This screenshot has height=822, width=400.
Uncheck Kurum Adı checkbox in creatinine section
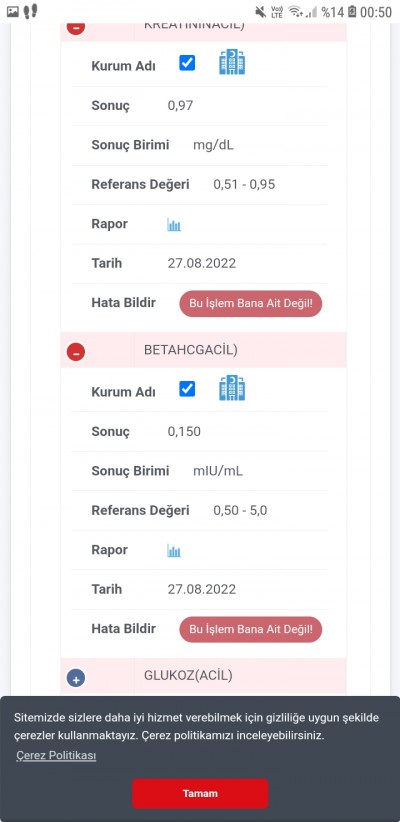(187, 63)
